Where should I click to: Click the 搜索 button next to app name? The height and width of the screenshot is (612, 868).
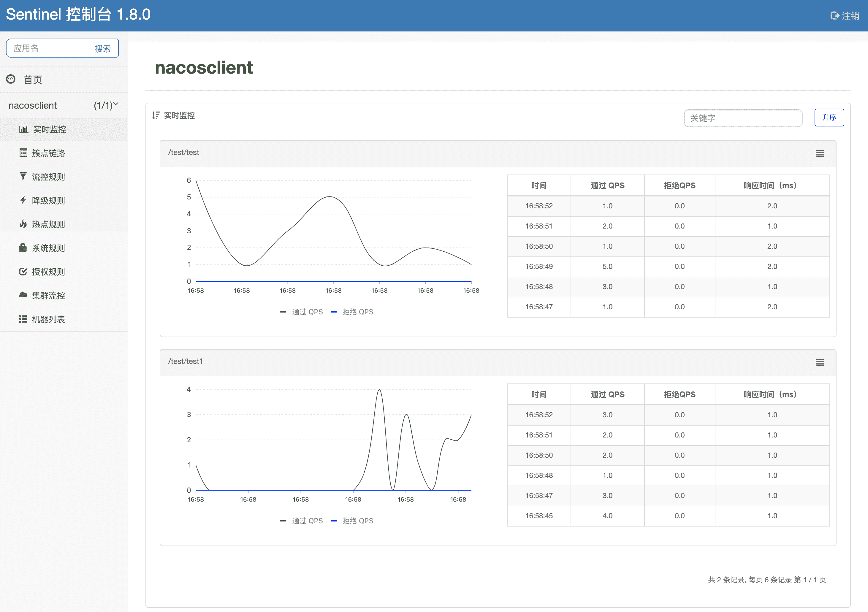pos(102,48)
